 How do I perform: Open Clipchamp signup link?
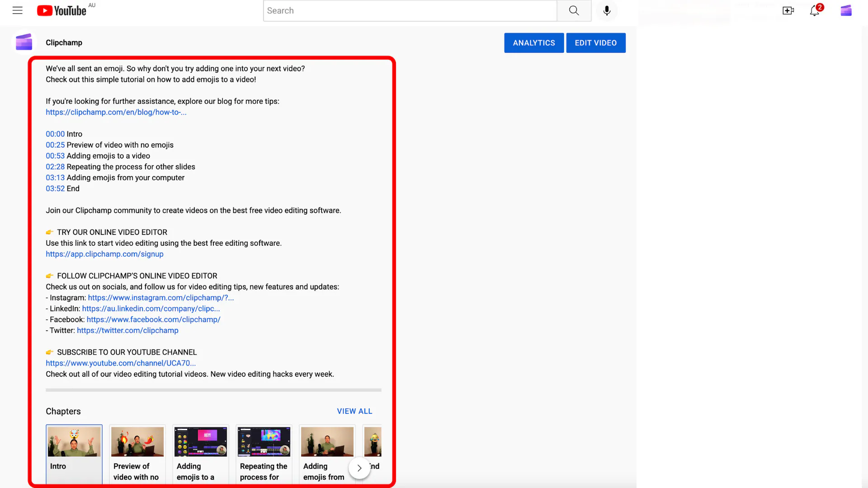104,254
